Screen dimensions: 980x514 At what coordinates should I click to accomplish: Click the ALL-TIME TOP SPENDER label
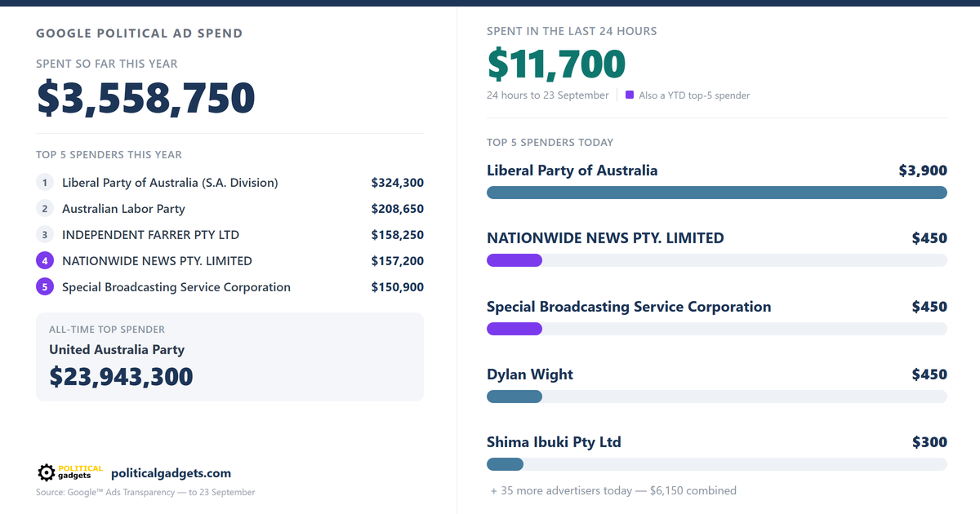point(107,330)
